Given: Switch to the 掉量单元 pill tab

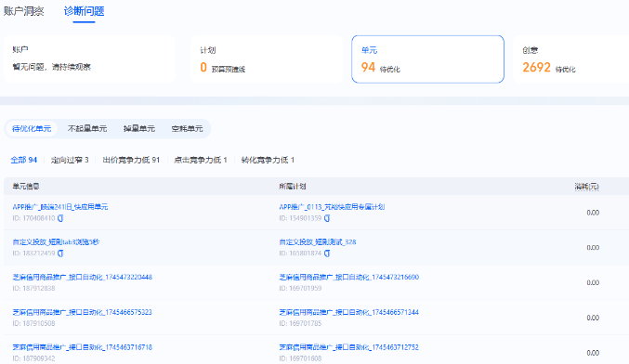Looking at the screenshot, I should tap(139, 129).
